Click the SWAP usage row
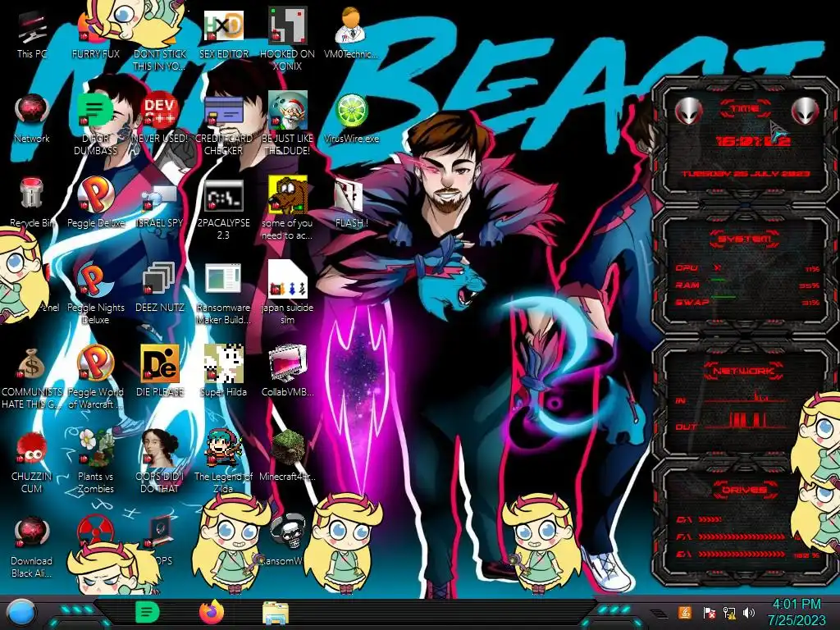 [747, 302]
